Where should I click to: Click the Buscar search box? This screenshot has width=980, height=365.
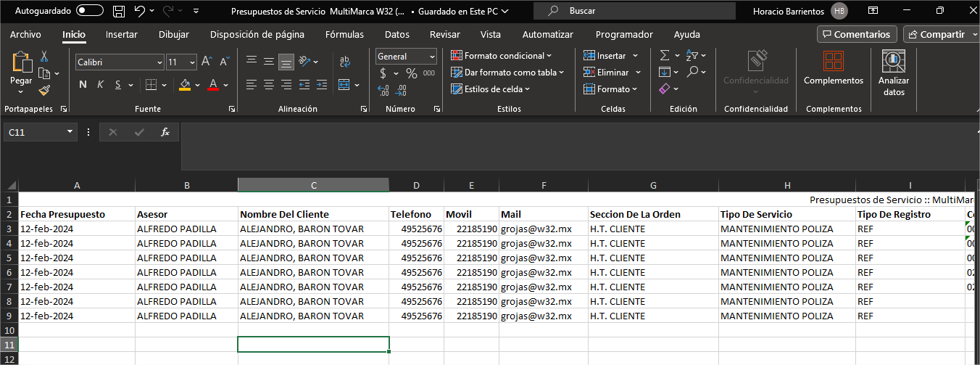[x=634, y=11]
